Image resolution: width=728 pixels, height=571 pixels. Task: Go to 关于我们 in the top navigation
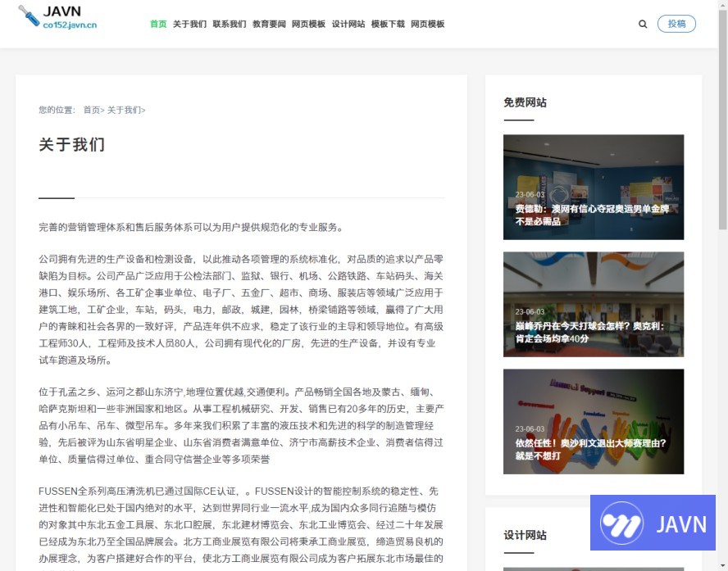pyautogui.click(x=189, y=24)
